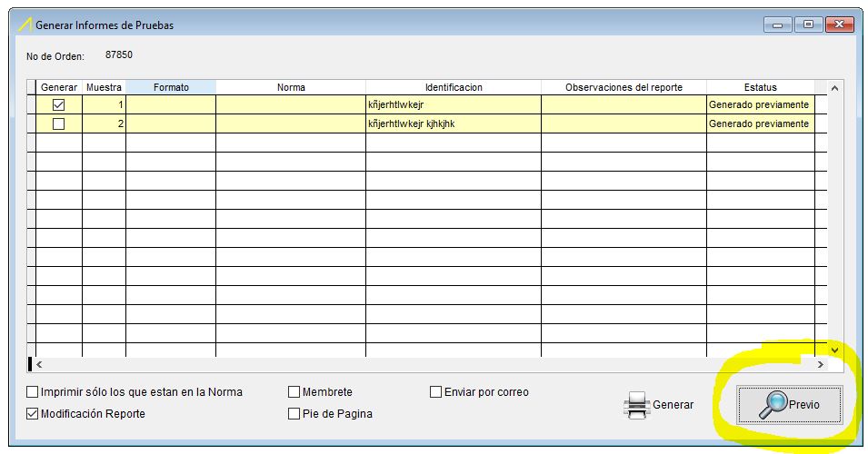
Task: Click the magnifying glass icon in Previo
Action: (x=773, y=405)
